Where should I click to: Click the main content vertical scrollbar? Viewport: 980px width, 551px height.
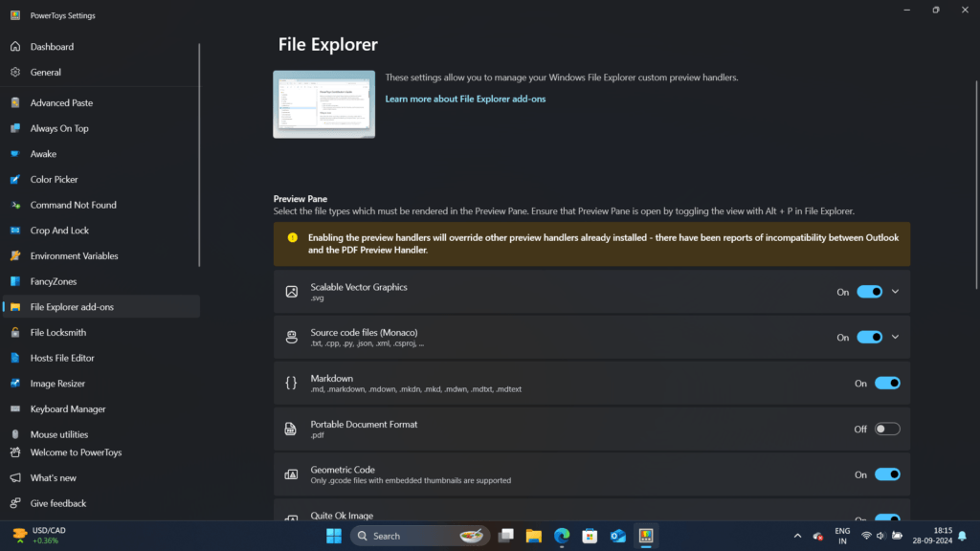click(976, 185)
